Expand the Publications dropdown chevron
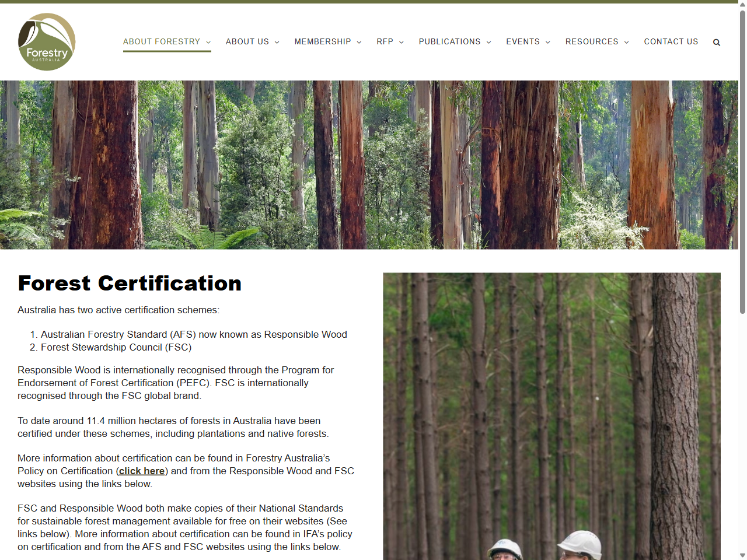The image size is (747, 560). (489, 42)
